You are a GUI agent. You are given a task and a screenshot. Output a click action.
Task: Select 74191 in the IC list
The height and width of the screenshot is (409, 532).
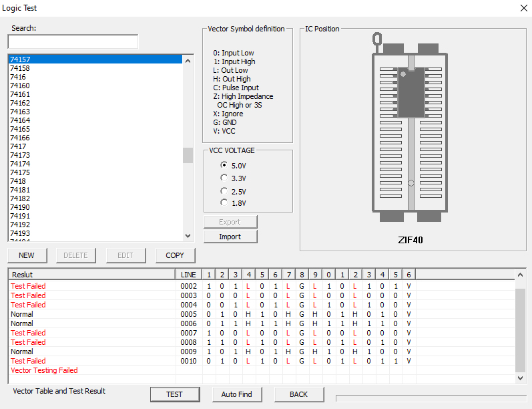coord(95,216)
